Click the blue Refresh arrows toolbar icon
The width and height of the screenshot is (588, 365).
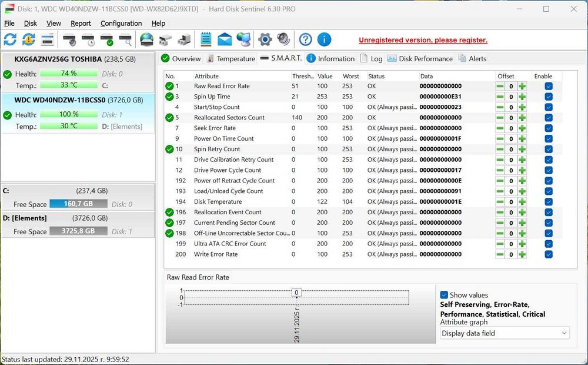point(10,39)
